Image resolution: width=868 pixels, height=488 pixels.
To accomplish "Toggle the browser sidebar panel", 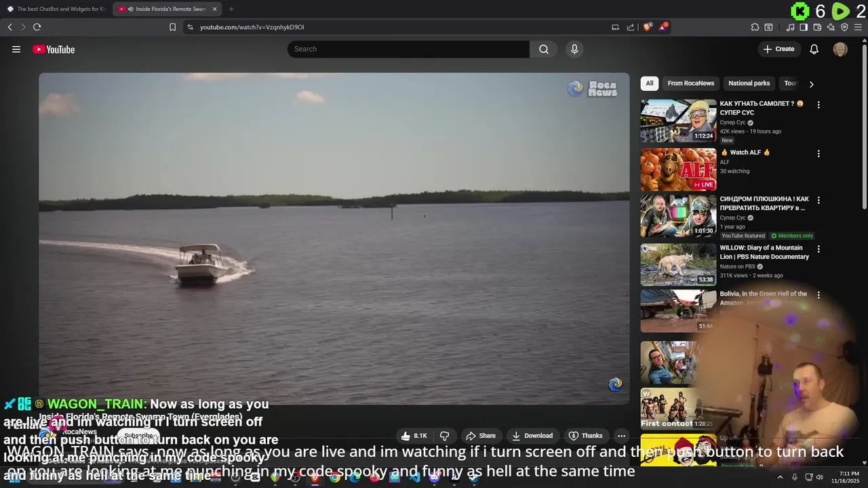I will click(x=804, y=27).
